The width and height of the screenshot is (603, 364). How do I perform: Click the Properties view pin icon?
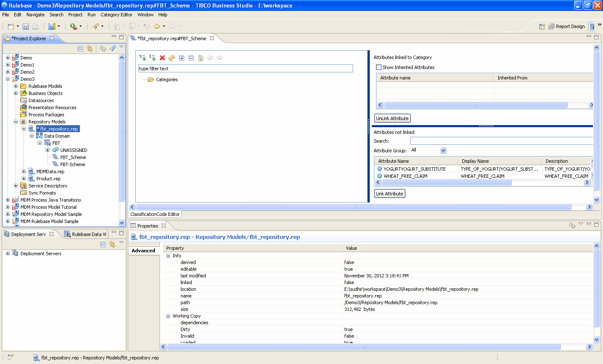pos(572,226)
